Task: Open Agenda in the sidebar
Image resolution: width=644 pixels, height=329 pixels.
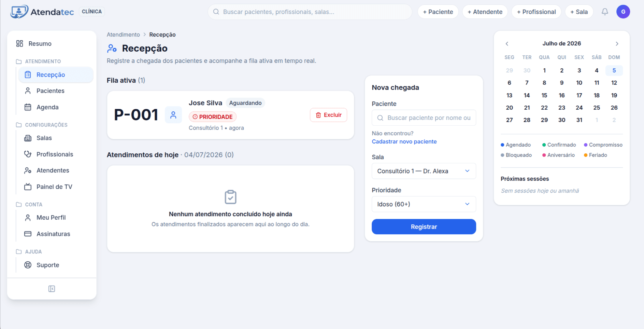Action: tap(56, 107)
